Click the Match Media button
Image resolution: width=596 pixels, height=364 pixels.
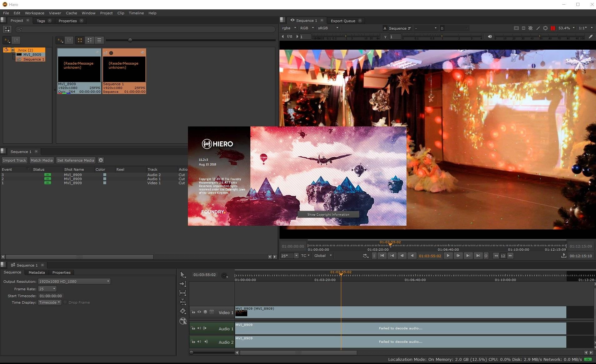42,160
